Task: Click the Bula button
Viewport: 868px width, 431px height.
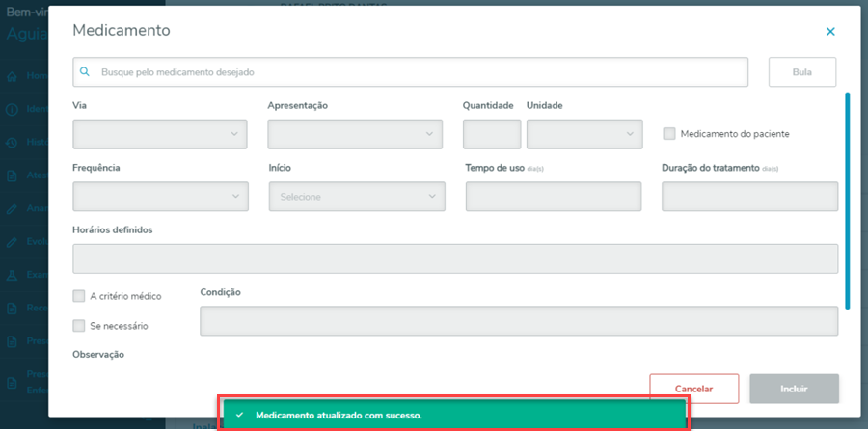Action: pyautogui.click(x=802, y=72)
